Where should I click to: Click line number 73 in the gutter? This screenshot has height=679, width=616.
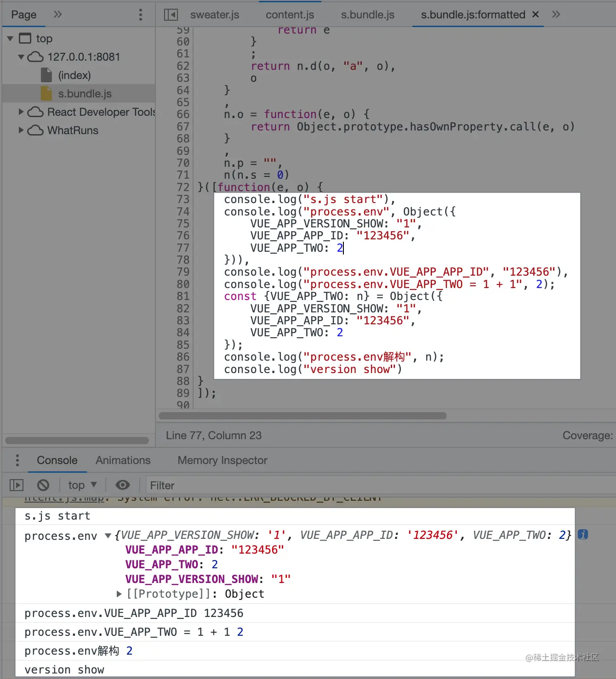coord(183,199)
